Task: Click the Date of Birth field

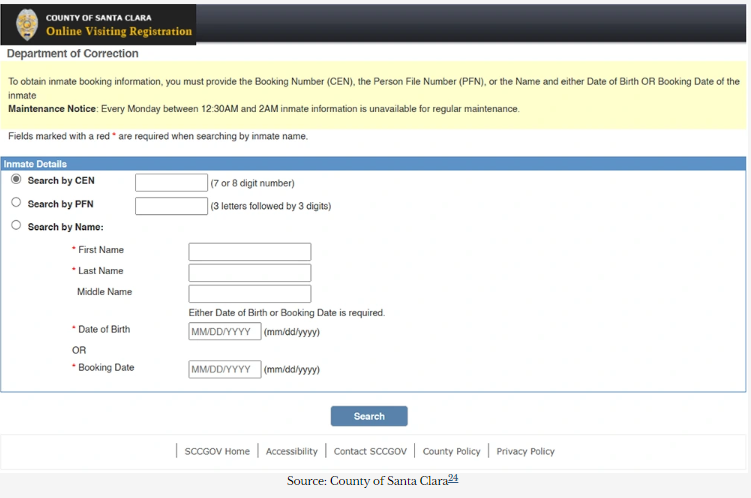Action: click(x=224, y=331)
